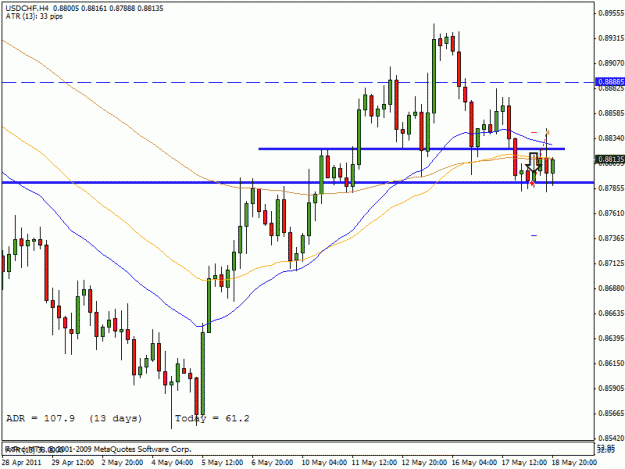Click the small red dash marker above last candles
Image resolution: width=625 pixels, height=469 pixels.
coord(534,132)
